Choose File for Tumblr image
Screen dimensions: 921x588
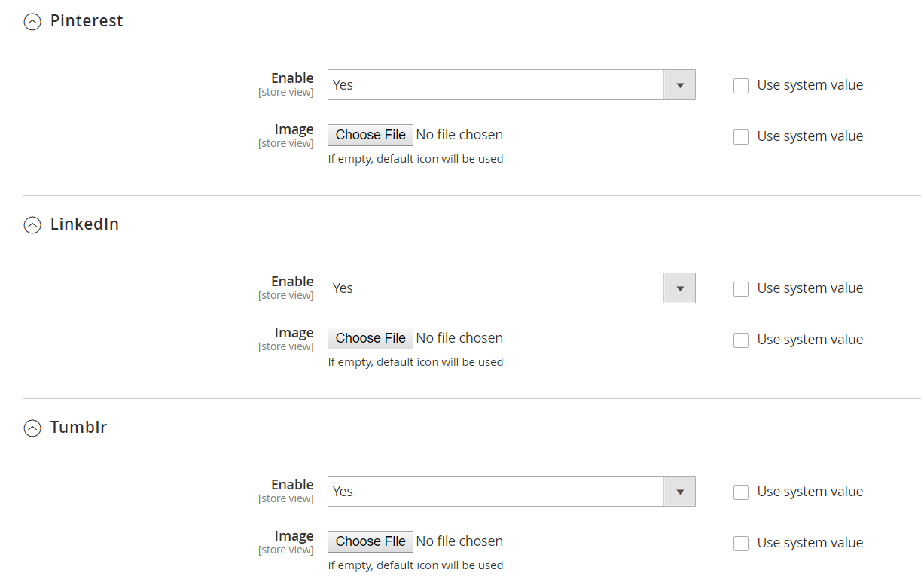371,541
